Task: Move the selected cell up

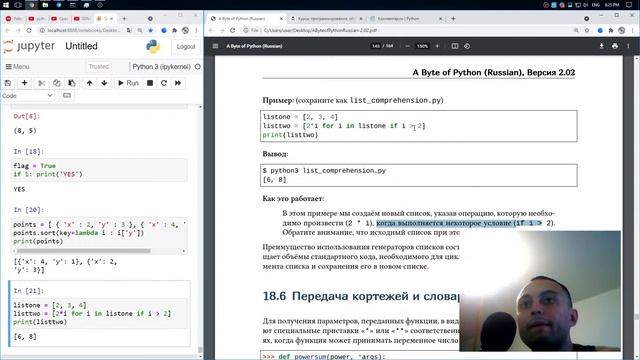Action: 89,83
